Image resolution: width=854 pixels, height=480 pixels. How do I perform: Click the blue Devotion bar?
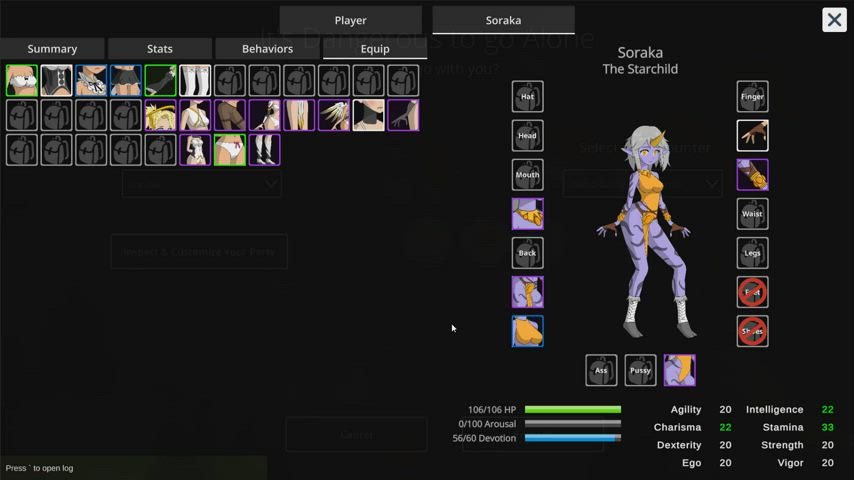point(572,438)
